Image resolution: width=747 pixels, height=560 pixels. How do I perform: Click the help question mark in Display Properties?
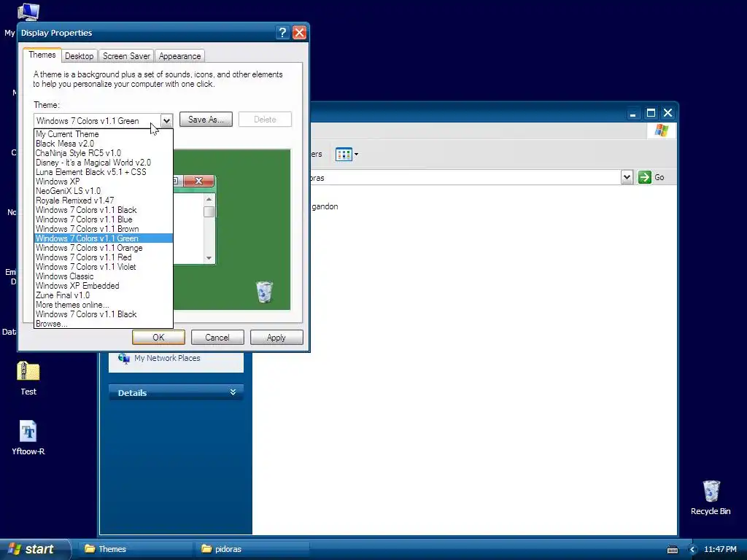pos(282,32)
